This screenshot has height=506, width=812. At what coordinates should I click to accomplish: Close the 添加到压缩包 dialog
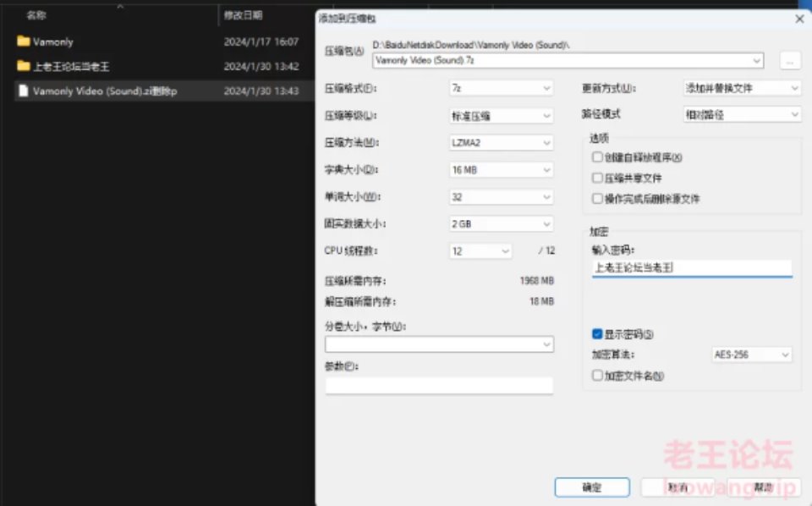coord(799,19)
